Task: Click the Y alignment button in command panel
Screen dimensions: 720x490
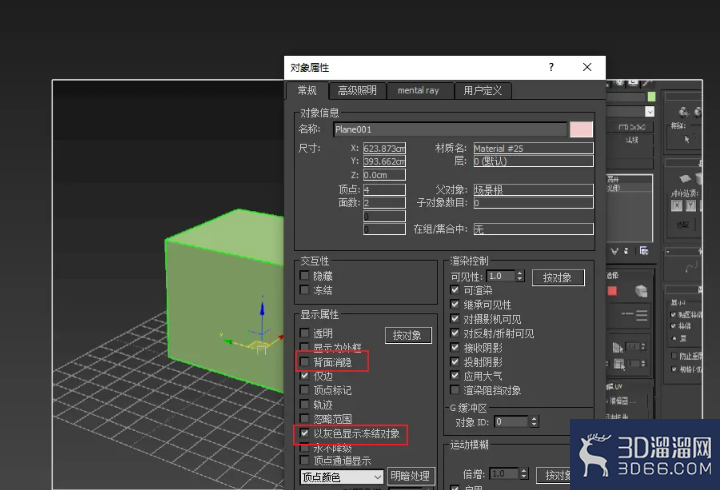Action: pos(690,206)
